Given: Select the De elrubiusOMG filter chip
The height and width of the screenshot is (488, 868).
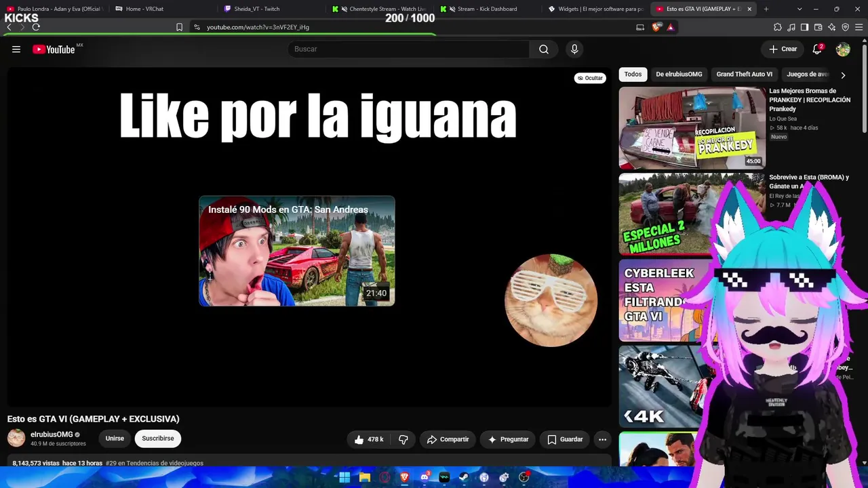Looking at the screenshot, I should [x=679, y=75].
